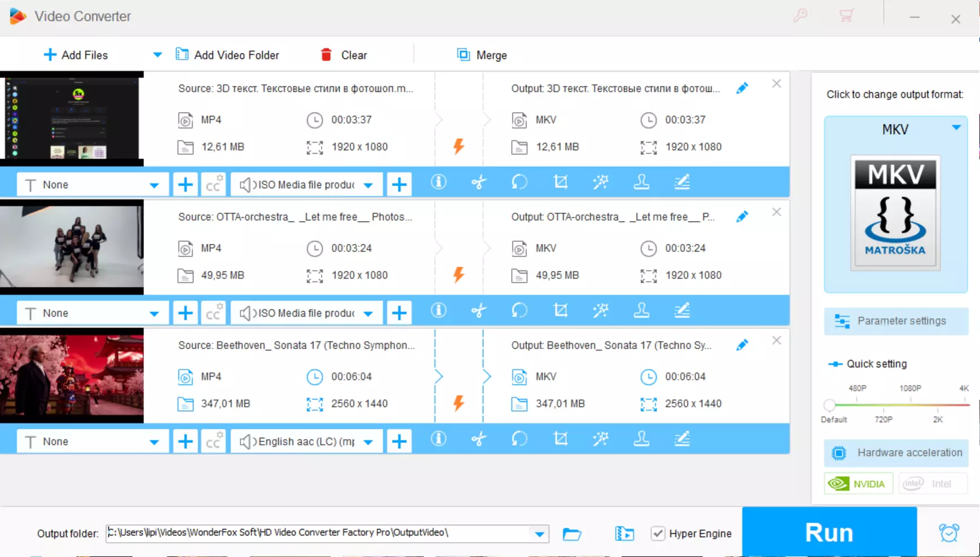The image size is (980, 557).
Task: Open the alarm clock scheduler icon
Action: click(x=949, y=533)
